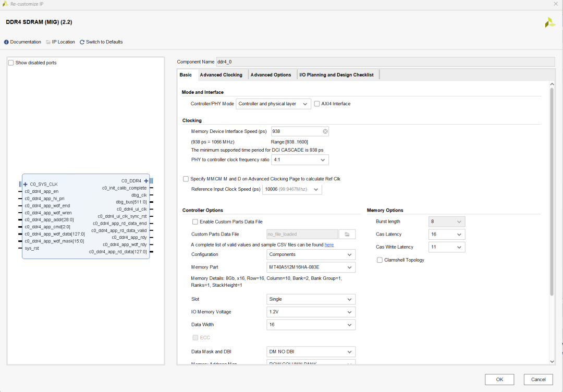
Task: Close the Re-customize IP window
Action: point(556,4)
